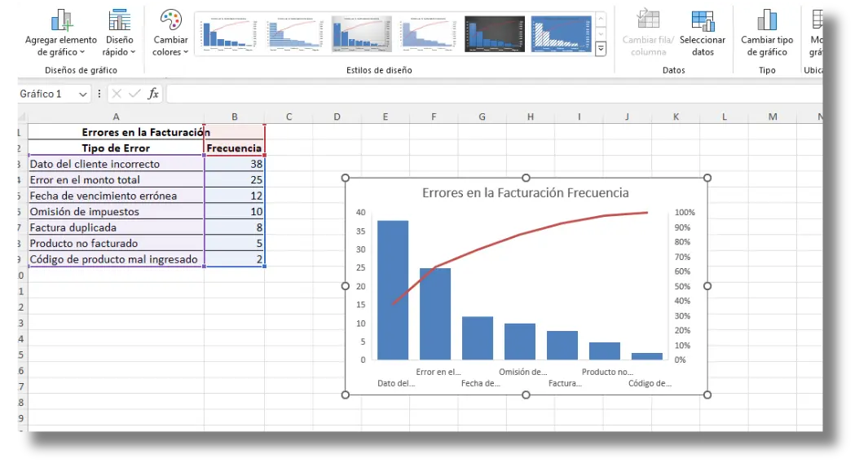Select the dark black chart style
The width and height of the screenshot is (868, 463).
495,33
